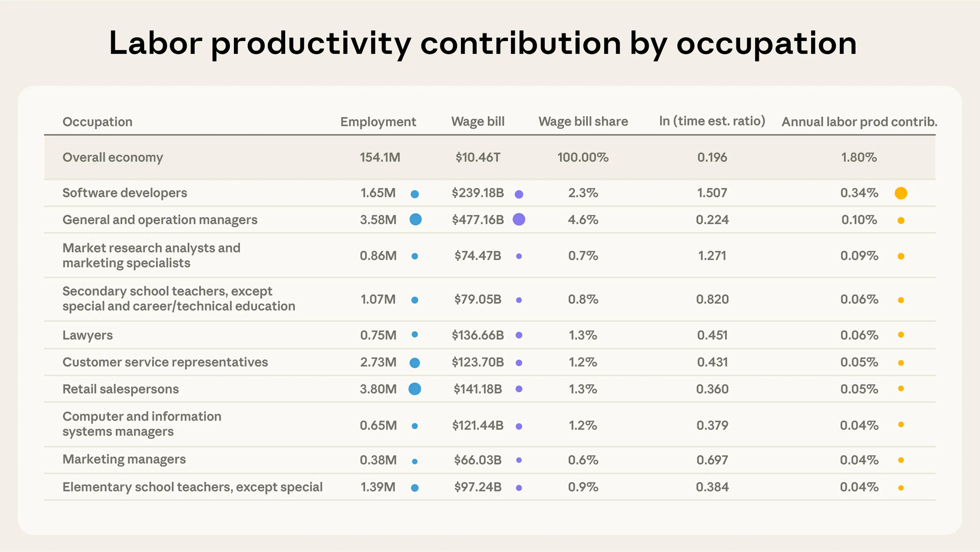Click the Wage bill share column header

click(x=583, y=122)
